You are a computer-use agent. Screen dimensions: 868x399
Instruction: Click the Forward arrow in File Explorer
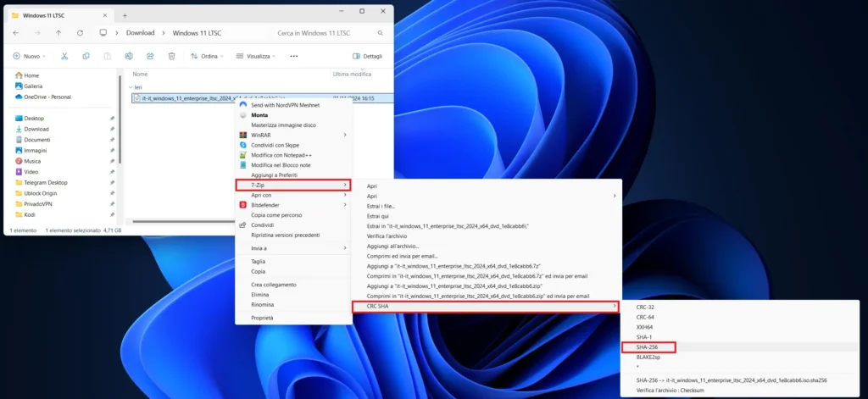point(37,33)
